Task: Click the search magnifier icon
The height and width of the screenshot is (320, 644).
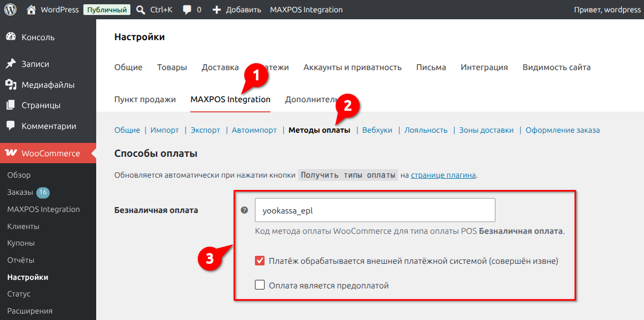Action: 141,10
